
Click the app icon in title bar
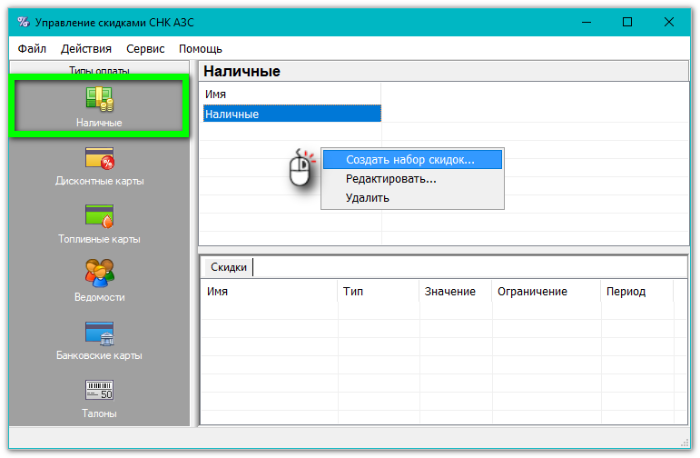click(x=23, y=22)
